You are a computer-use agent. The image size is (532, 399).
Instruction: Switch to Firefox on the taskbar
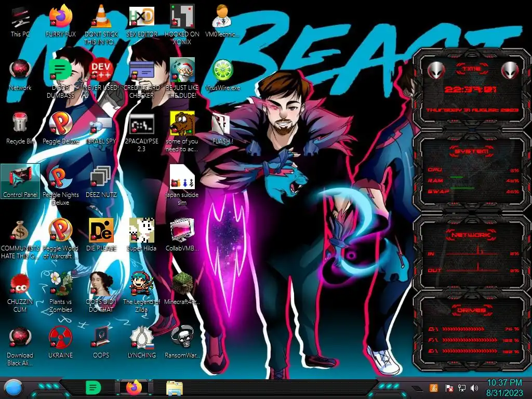pyautogui.click(x=134, y=388)
